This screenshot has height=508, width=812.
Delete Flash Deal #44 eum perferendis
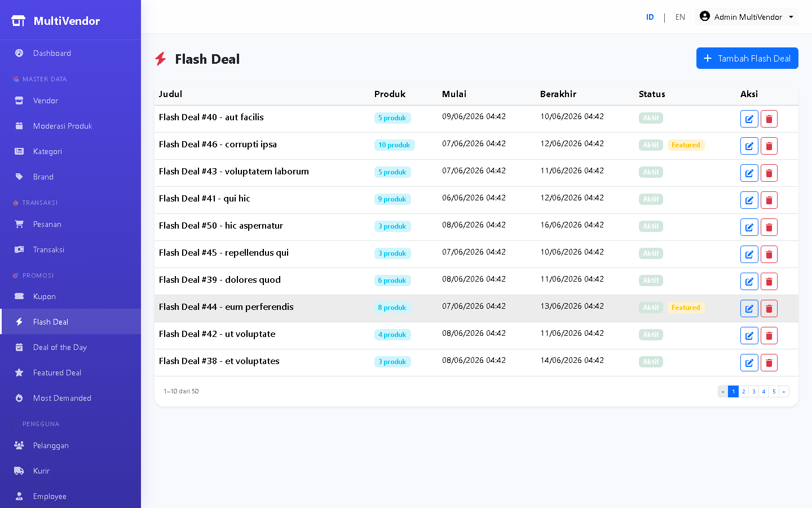(769, 309)
